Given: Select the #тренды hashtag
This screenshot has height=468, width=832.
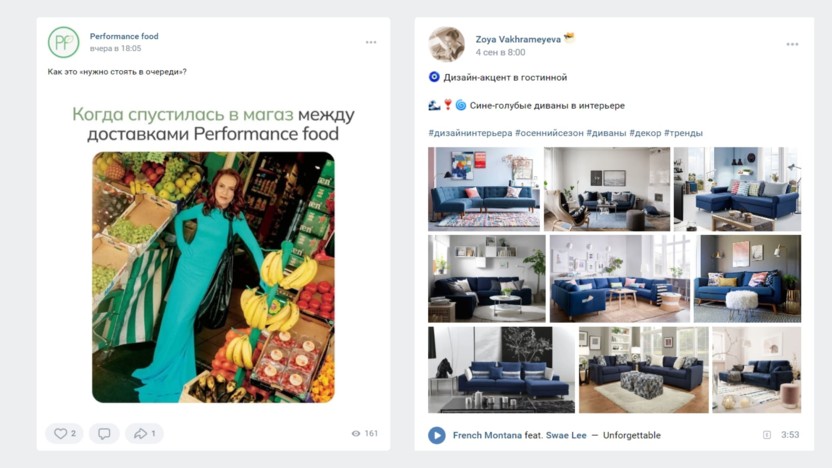Looking at the screenshot, I should [x=683, y=133].
